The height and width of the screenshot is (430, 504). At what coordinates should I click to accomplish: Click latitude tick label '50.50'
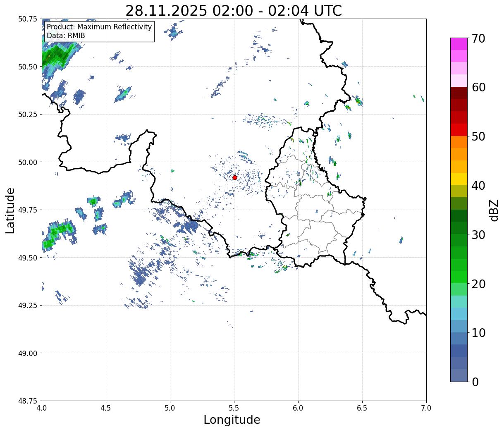pos(28,67)
